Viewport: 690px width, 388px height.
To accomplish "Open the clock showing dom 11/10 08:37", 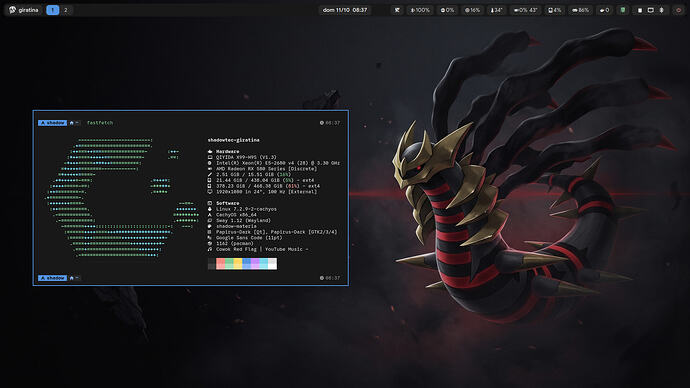I will [x=345, y=10].
